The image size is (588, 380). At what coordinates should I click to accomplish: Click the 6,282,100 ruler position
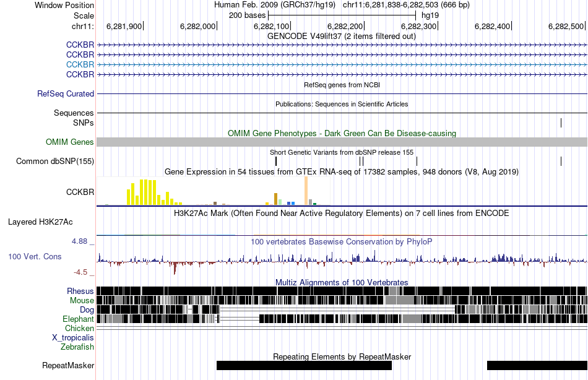(x=272, y=26)
